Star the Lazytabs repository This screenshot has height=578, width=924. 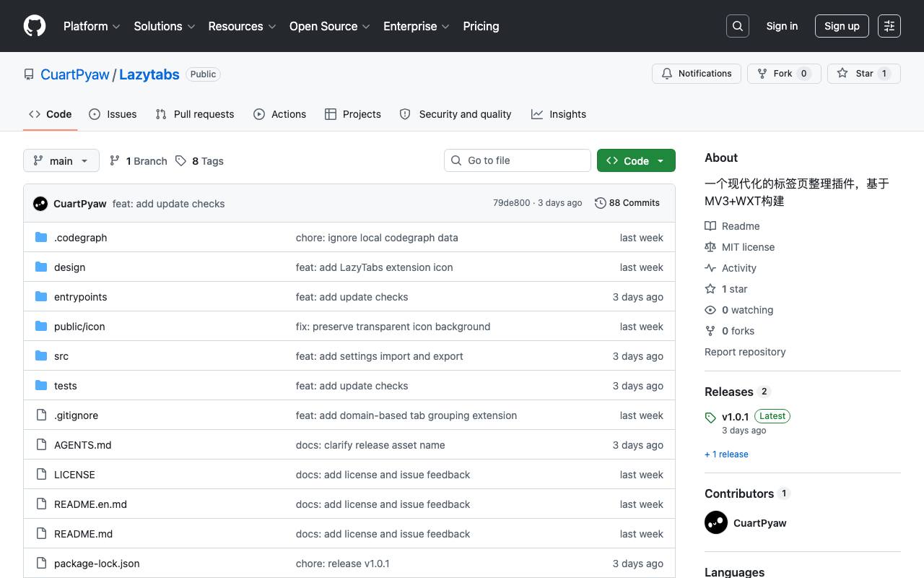863,74
